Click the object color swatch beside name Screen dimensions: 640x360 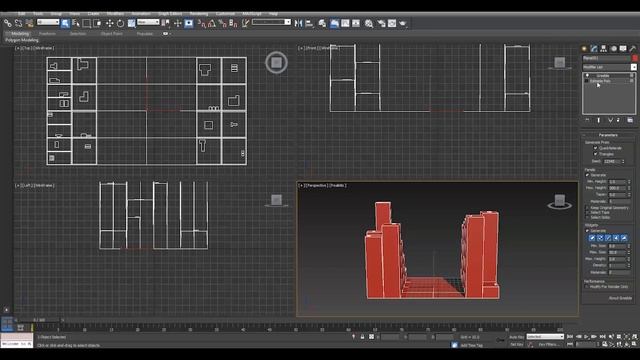point(634,58)
